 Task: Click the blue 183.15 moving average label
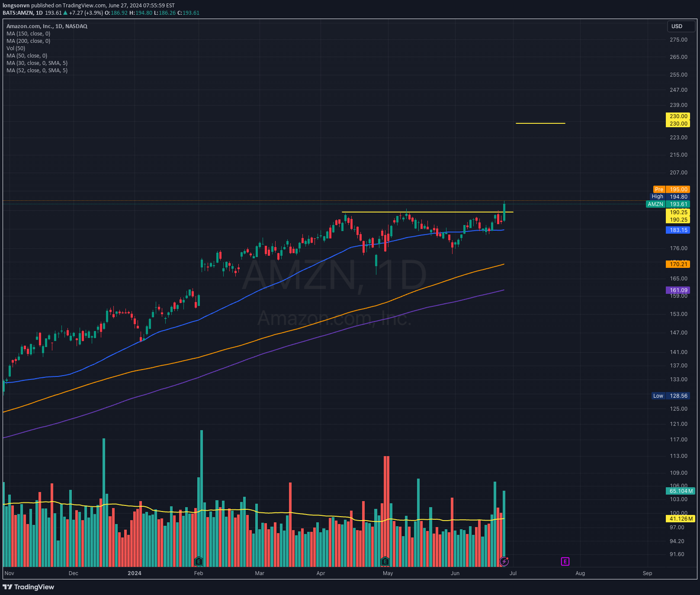[x=678, y=230]
